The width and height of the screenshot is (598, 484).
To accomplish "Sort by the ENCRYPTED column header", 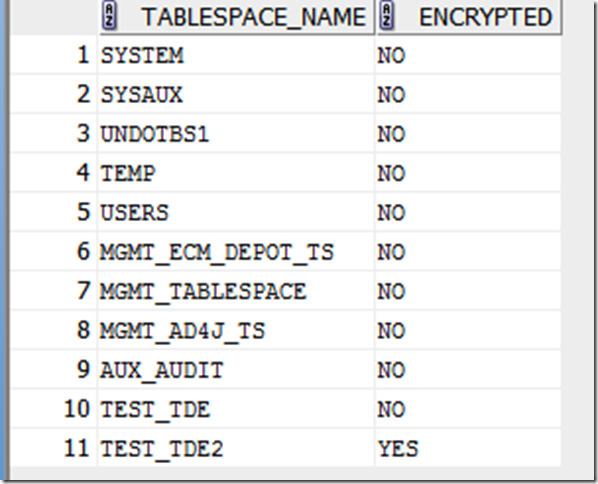I will (469, 17).
